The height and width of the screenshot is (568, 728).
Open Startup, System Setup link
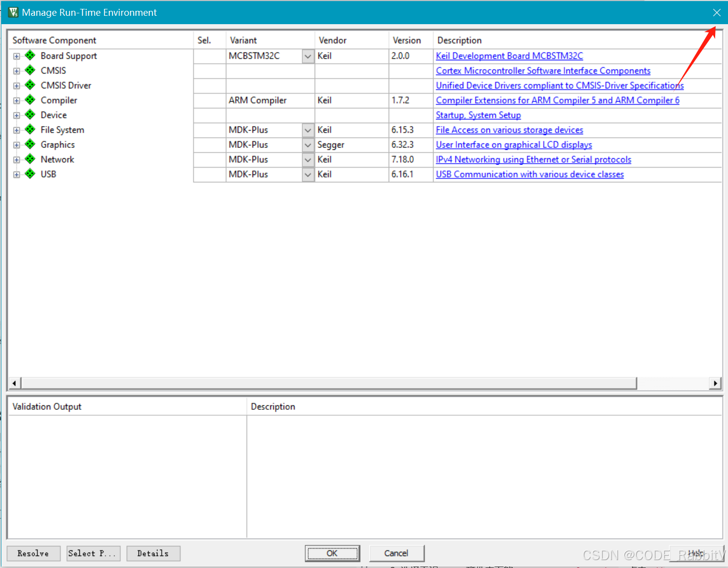point(478,115)
